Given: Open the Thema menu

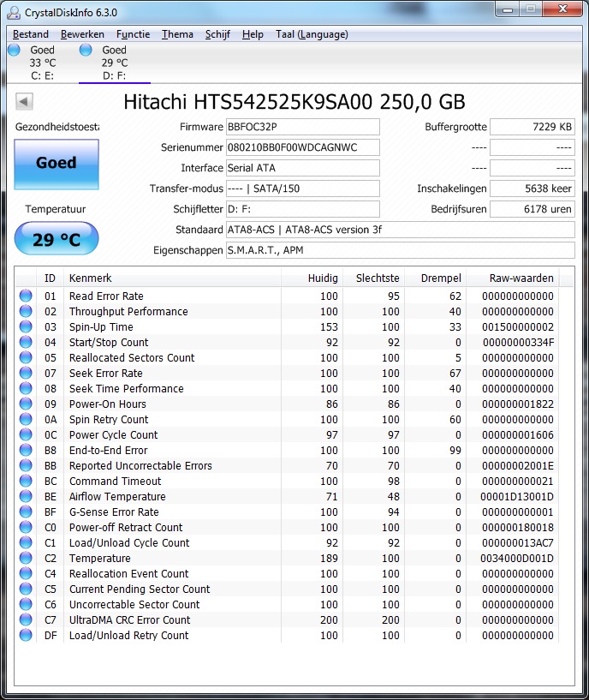Looking at the screenshot, I should [x=177, y=34].
